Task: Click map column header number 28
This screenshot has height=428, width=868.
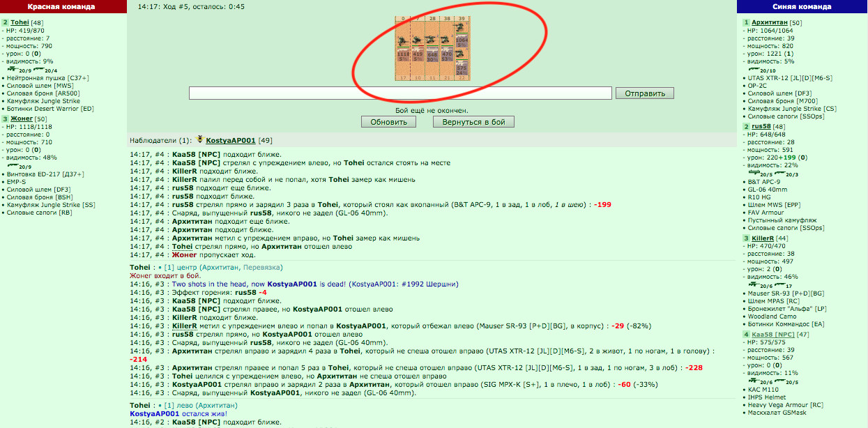Action: pyautogui.click(x=432, y=19)
